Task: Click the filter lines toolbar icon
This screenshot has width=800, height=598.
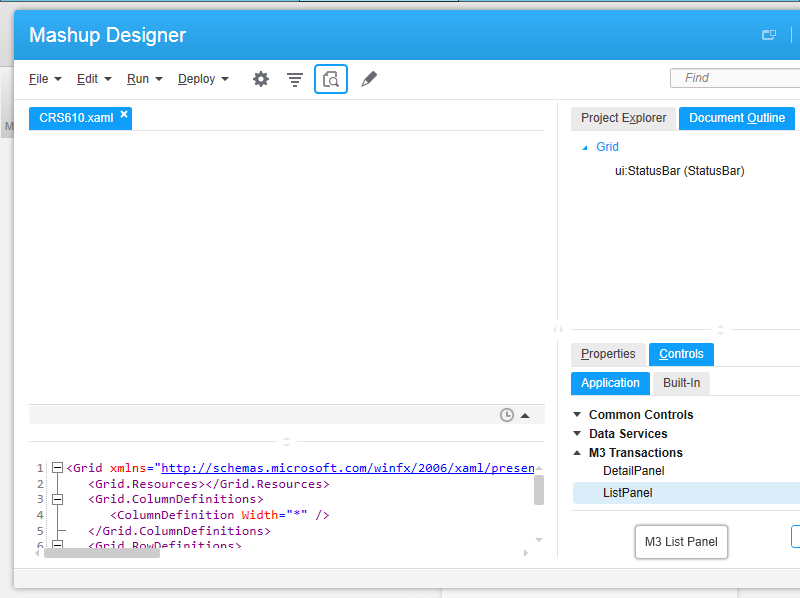Action: click(295, 79)
